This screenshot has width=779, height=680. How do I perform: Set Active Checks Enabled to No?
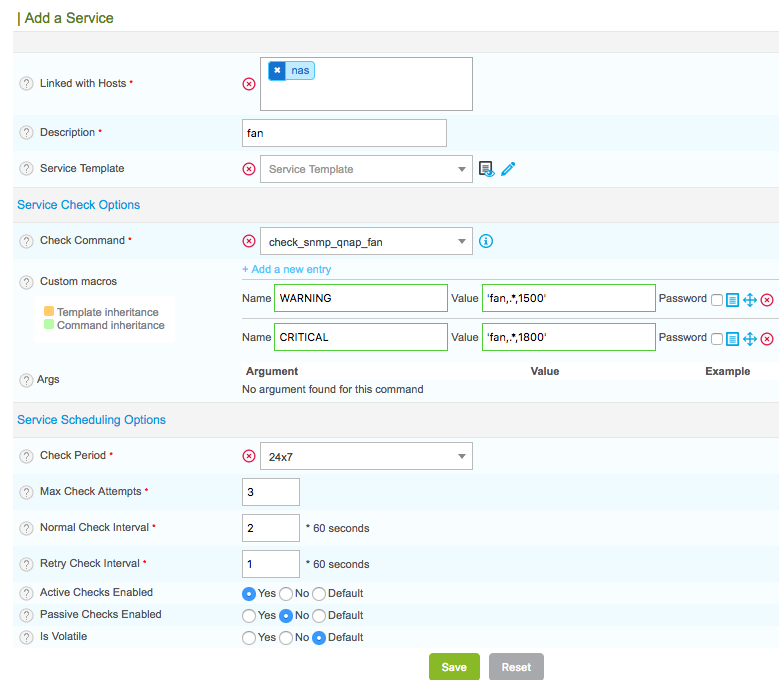pyautogui.click(x=286, y=594)
